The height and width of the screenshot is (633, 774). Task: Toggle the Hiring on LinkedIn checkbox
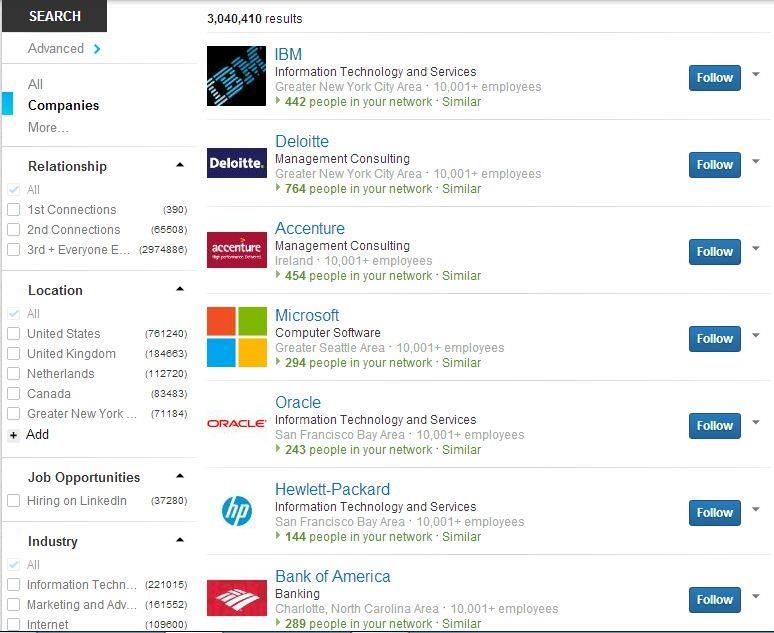coord(13,500)
